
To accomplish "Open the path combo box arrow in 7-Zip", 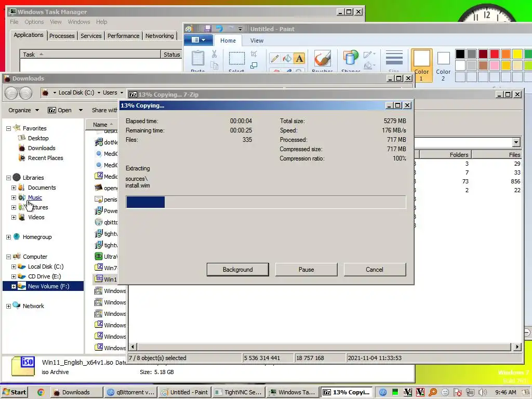I will tap(516, 142).
